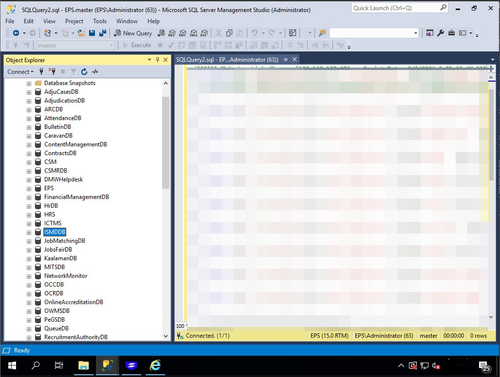Open the Window menu

point(127,21)
